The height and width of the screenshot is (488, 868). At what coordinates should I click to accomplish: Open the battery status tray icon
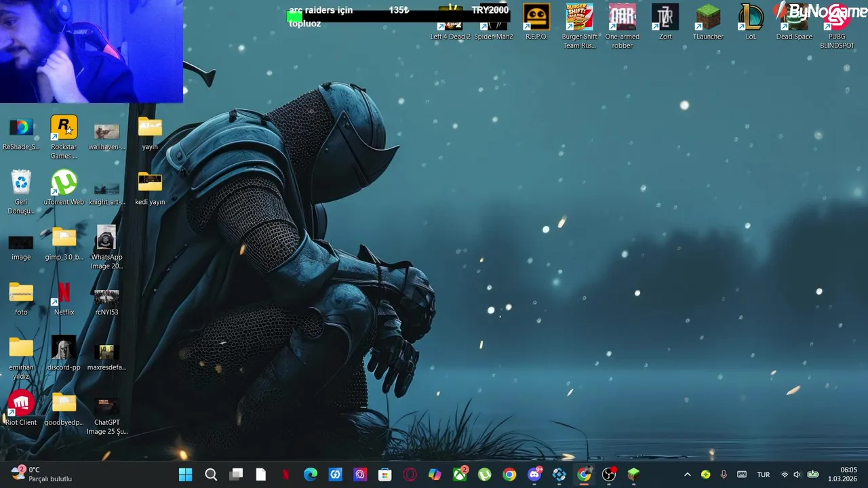coord(812,474)
